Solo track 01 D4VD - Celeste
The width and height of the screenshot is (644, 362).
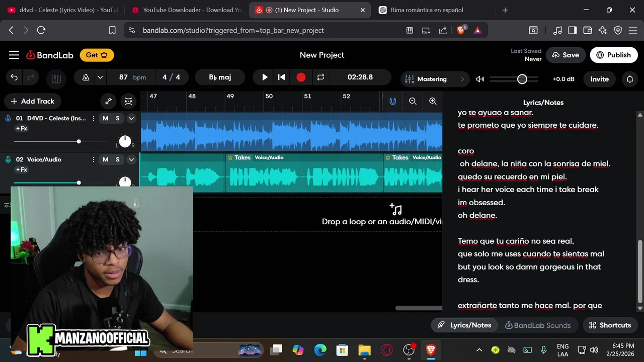[x=118, y=118]
